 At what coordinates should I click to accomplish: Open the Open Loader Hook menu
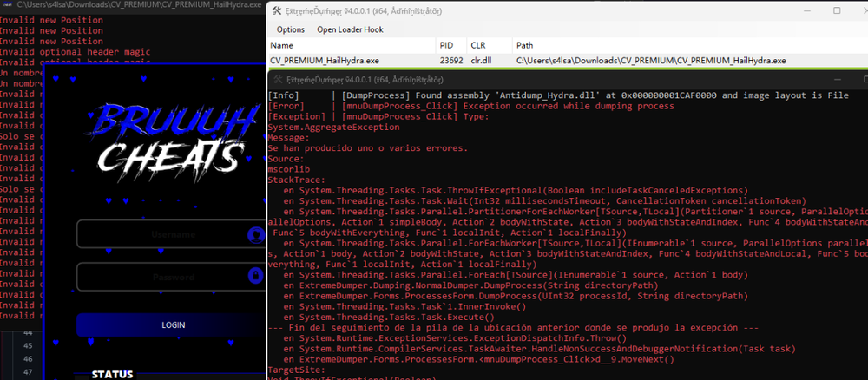350,29
